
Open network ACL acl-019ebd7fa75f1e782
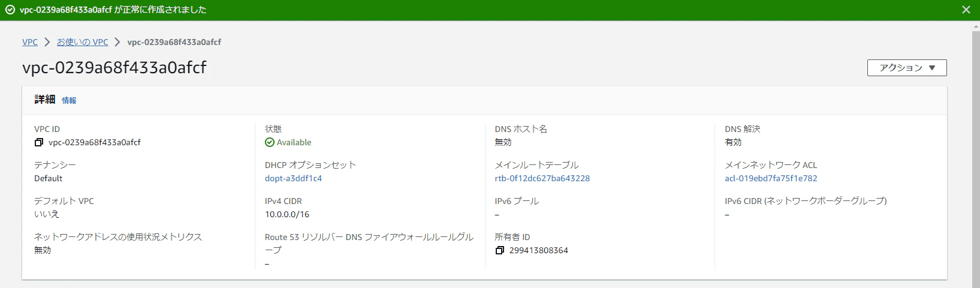coord(771,178)
